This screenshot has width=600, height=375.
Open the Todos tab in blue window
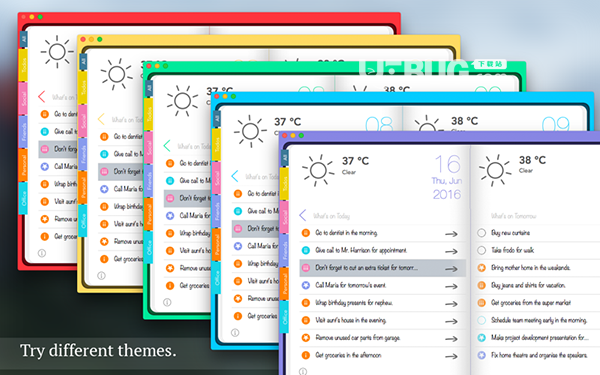(x=216, y=144)
